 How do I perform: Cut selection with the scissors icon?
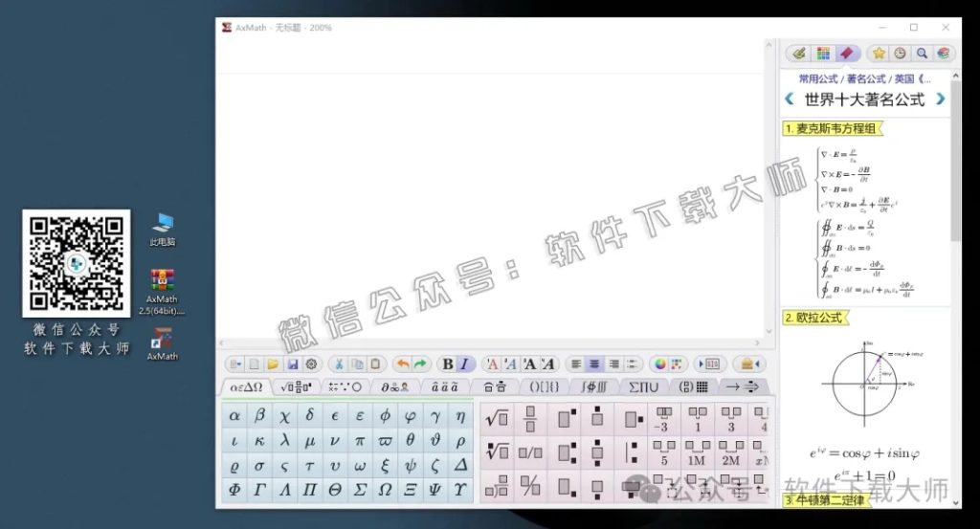[x=339, y=364]
